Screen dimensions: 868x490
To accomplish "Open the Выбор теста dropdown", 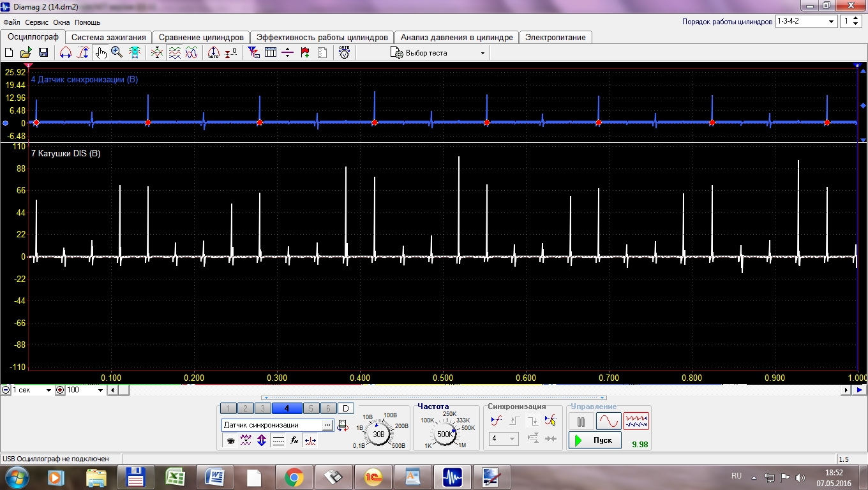I will tap(438, 53).
